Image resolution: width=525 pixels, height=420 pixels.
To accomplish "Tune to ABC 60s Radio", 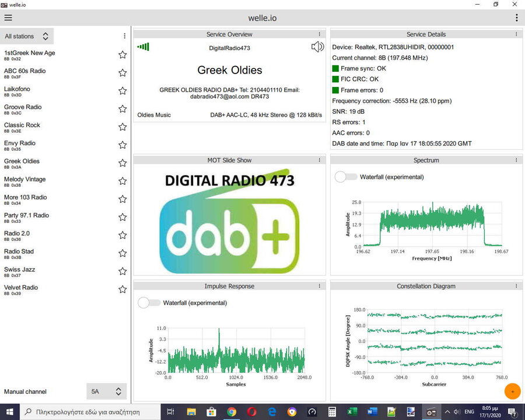I will point(24,73).
